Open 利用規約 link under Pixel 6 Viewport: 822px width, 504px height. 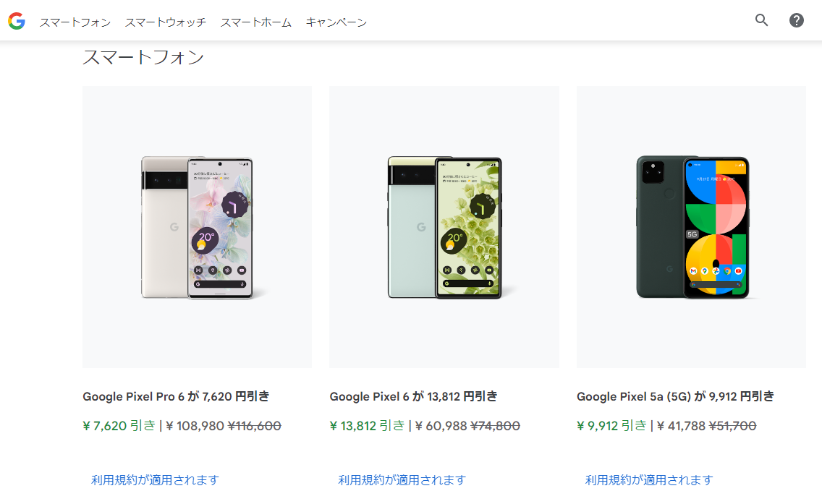[402, 480]
